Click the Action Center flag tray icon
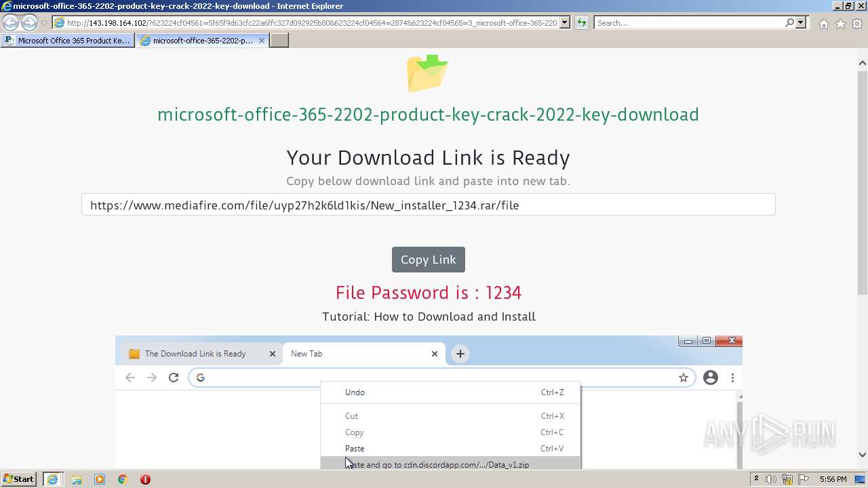The width and height of the screenshot is (868, 488). coord(804,479)
